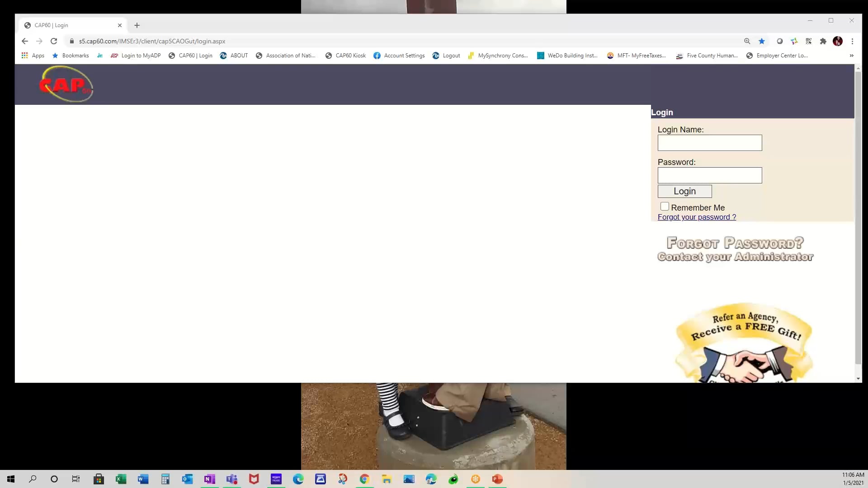Open a new browser tab

pyautogui.click(x=137, y=25)
